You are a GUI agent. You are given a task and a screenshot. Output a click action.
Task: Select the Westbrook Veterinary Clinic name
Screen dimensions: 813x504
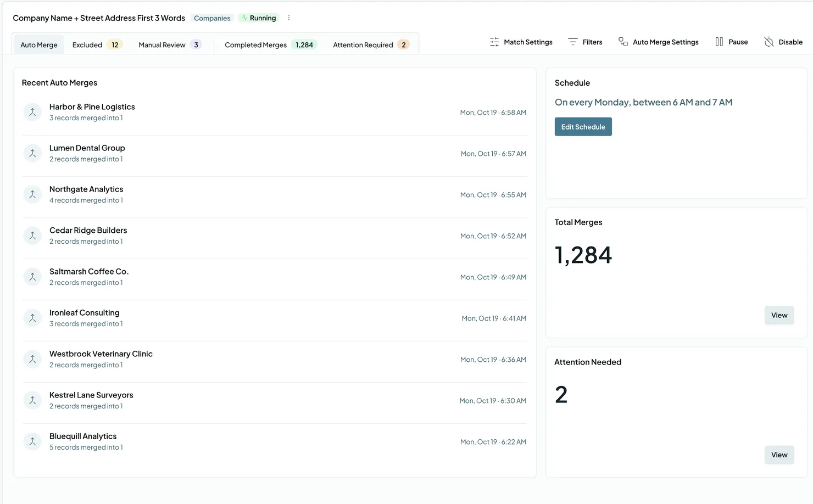point(101,354)
